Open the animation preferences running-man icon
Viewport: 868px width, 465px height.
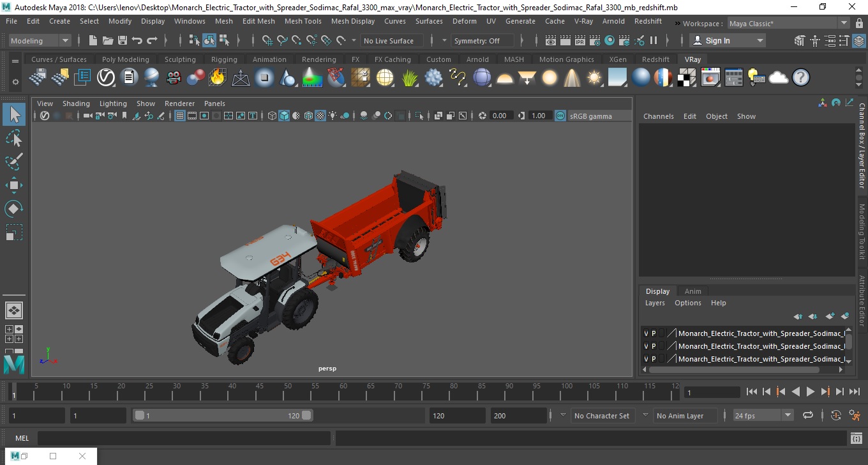(x=855, y=415)
